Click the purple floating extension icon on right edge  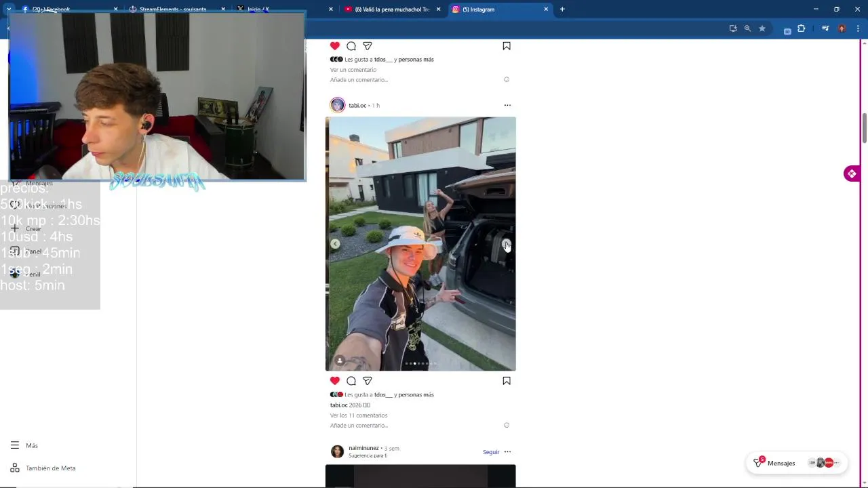(x=851, y=174)
